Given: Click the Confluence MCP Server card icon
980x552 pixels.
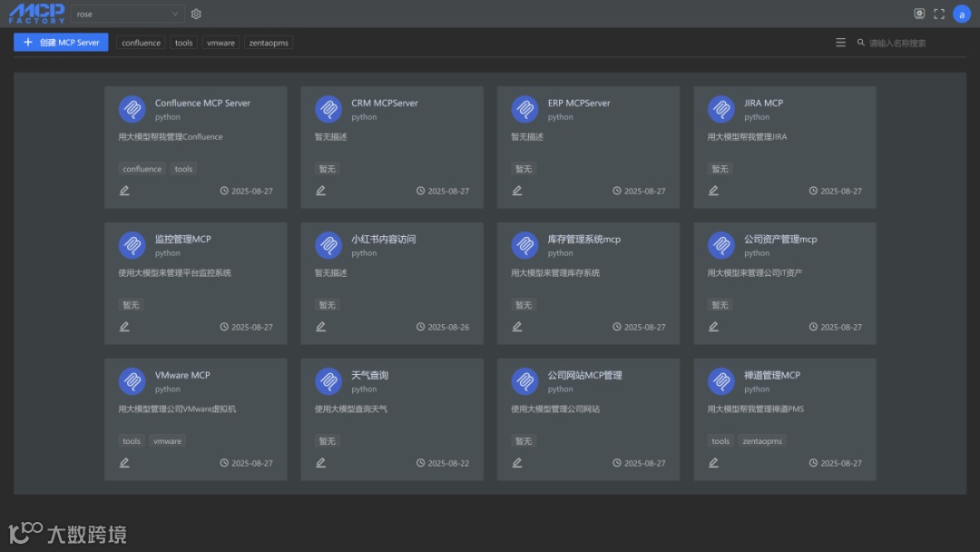Looking at the screenshot, I should tap(132, 109).
